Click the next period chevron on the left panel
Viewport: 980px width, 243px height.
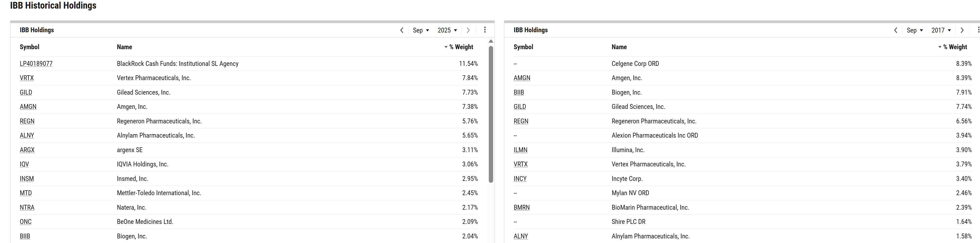click(468, 30)
